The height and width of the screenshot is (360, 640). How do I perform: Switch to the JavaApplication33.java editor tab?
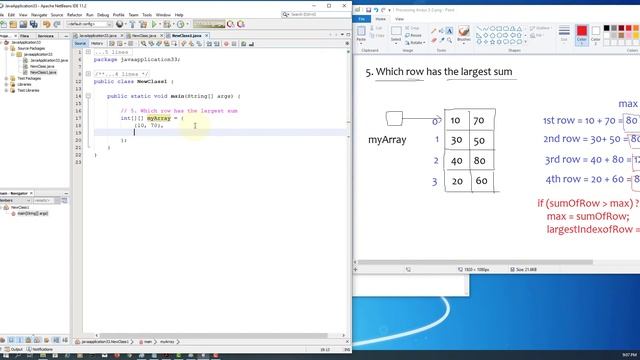point(98,36)
